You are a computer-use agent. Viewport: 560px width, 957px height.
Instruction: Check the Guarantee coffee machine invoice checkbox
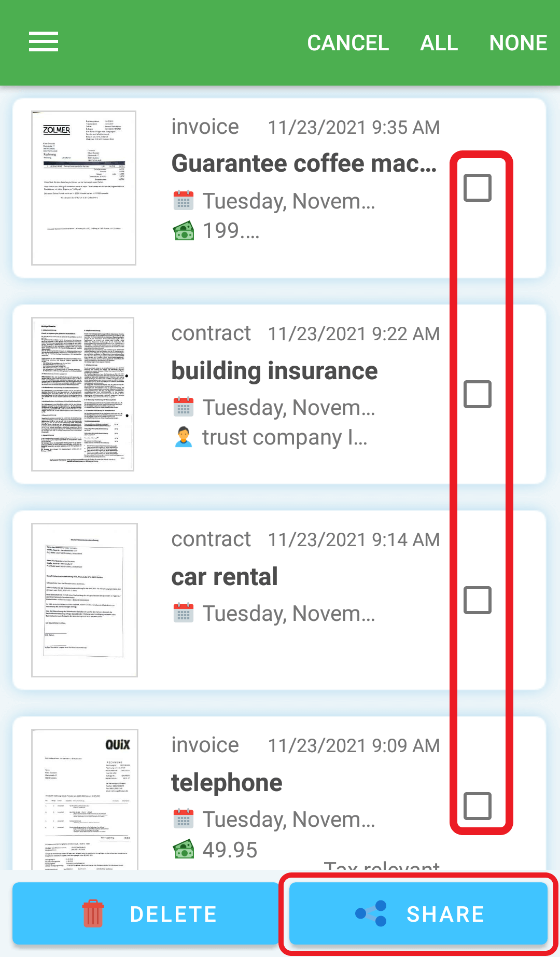(x=478, y=188)
